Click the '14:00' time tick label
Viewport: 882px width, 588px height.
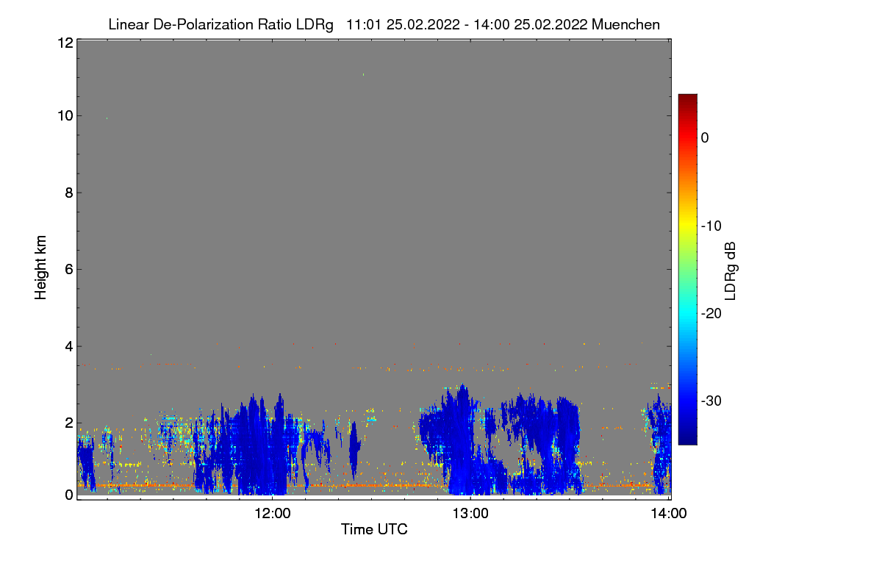tap(669, 514)
